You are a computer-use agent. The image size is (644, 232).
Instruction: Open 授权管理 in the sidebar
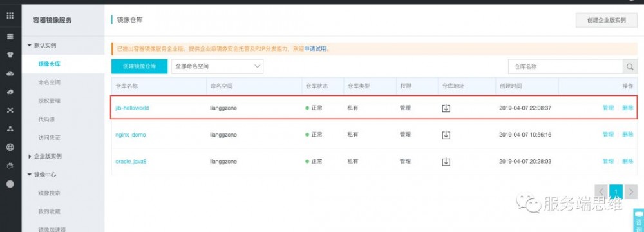pos(50,101)
